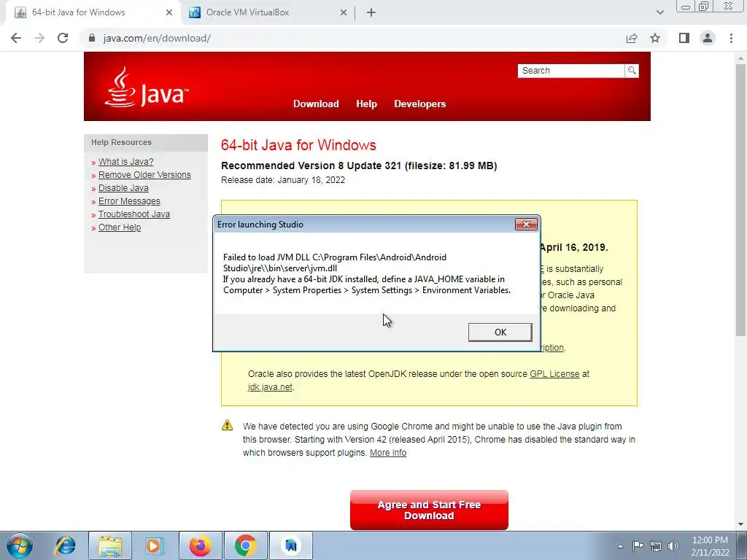
Task: Click the scrollbar down arrow
Action: click(x=740, y=524)
